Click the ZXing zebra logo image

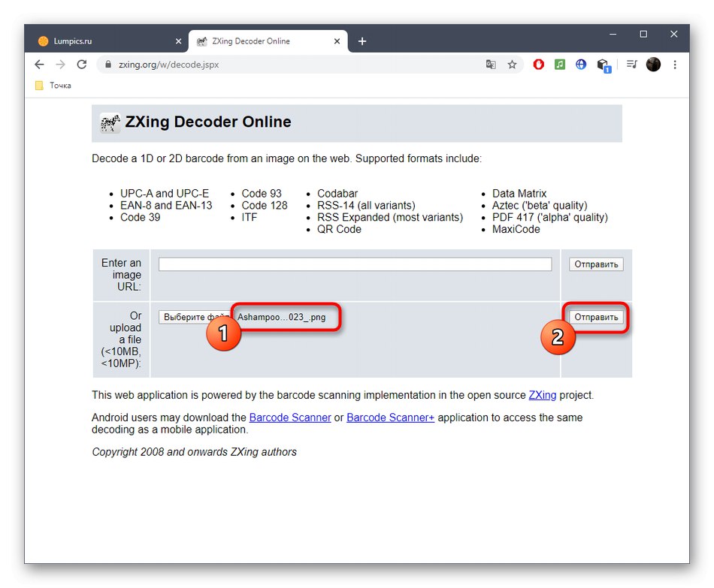click(x=110, y=123)
